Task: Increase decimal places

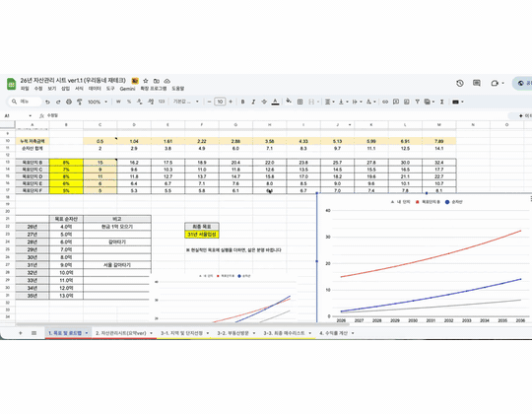Action: pyautogui.click(x=151, y=102)
